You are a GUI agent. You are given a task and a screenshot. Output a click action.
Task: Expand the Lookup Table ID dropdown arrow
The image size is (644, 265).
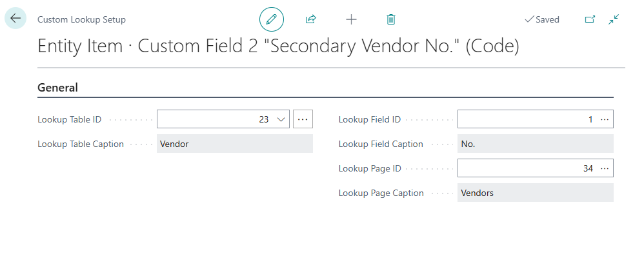point(281,119)
